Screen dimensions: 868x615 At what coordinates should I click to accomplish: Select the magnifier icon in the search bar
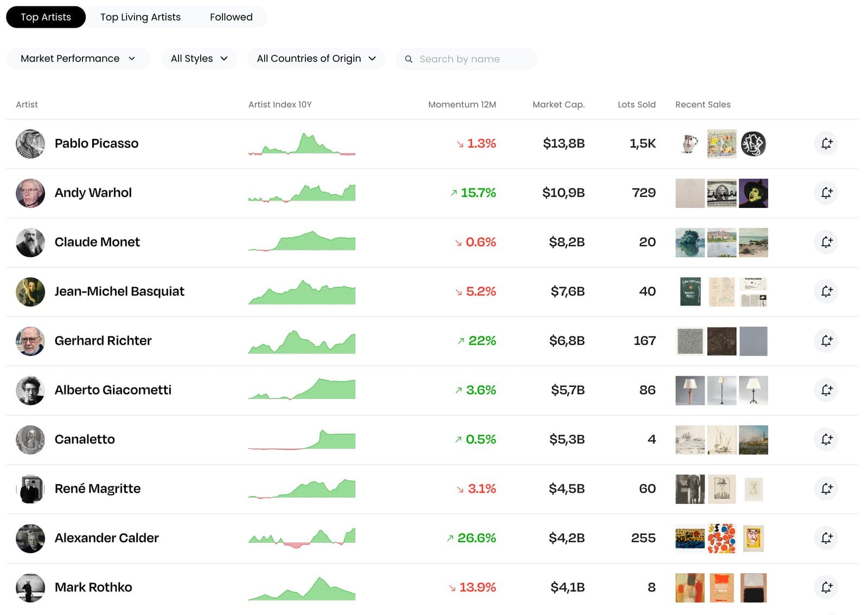tap(409, 59)
